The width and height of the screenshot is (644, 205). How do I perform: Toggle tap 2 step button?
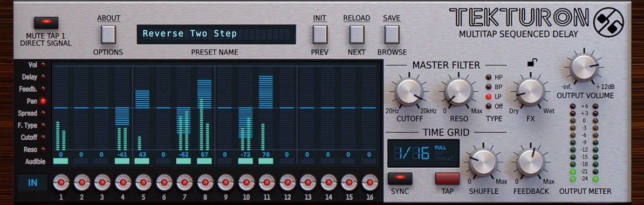[x=81, y=182]
